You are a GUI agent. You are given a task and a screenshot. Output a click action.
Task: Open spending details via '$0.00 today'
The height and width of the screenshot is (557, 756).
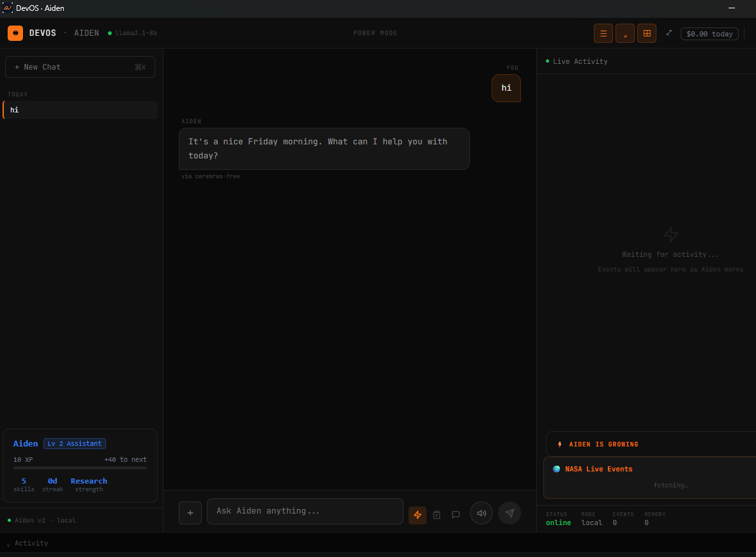click(x=709, y=33)
